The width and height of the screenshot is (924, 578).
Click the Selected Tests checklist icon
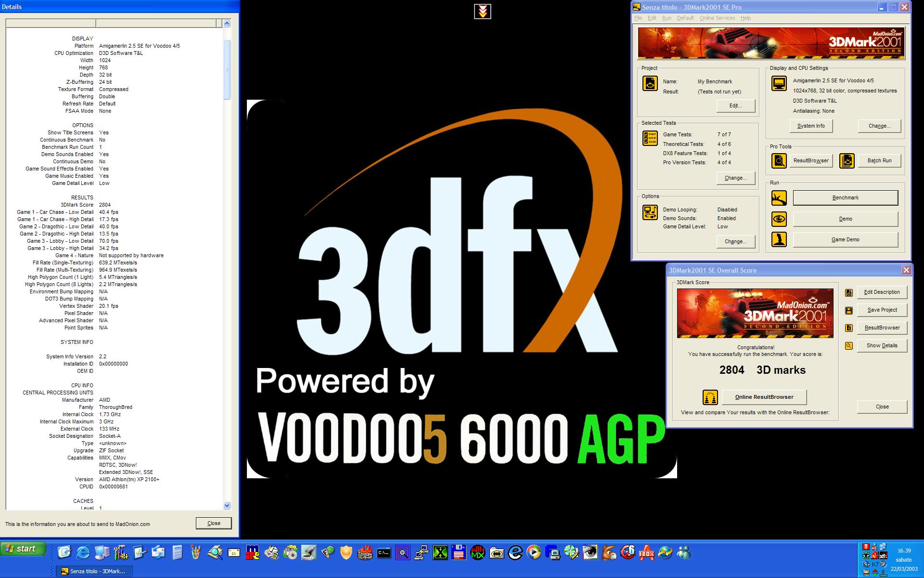click(650, 138)
